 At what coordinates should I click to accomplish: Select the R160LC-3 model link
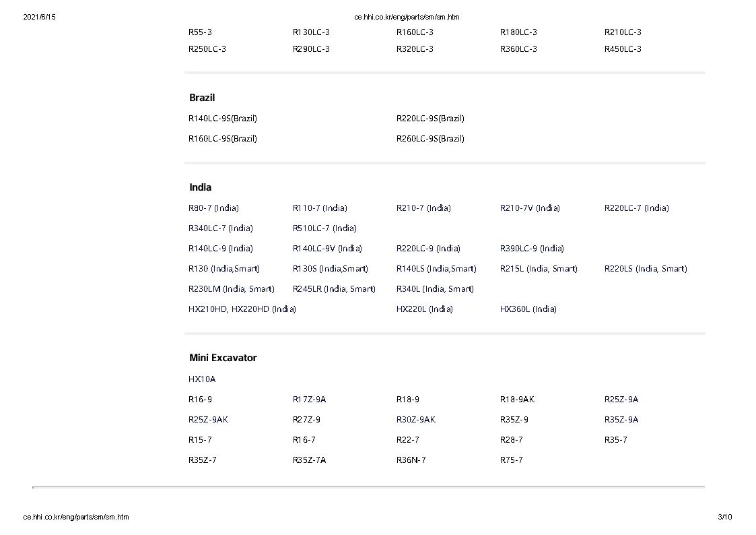pyautogui.click(x=415, y=32)
